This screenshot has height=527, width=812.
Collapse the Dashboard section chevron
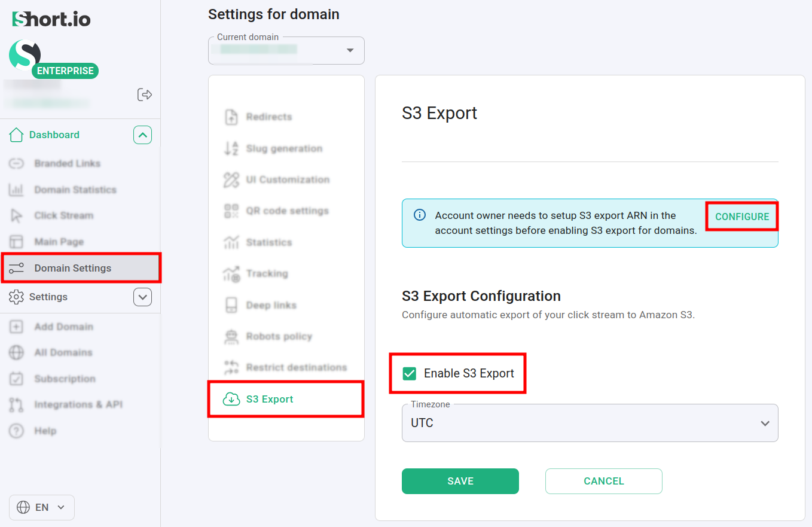tap(142, 135)
